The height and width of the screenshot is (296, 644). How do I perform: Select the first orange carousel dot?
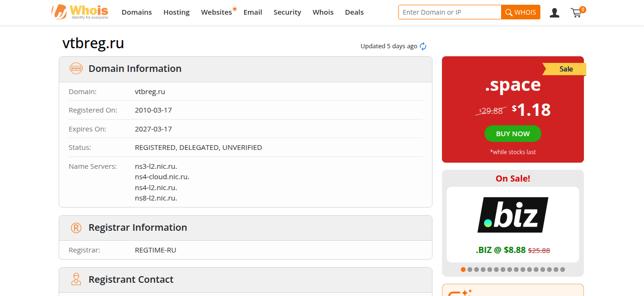click(x=463, y=270)
